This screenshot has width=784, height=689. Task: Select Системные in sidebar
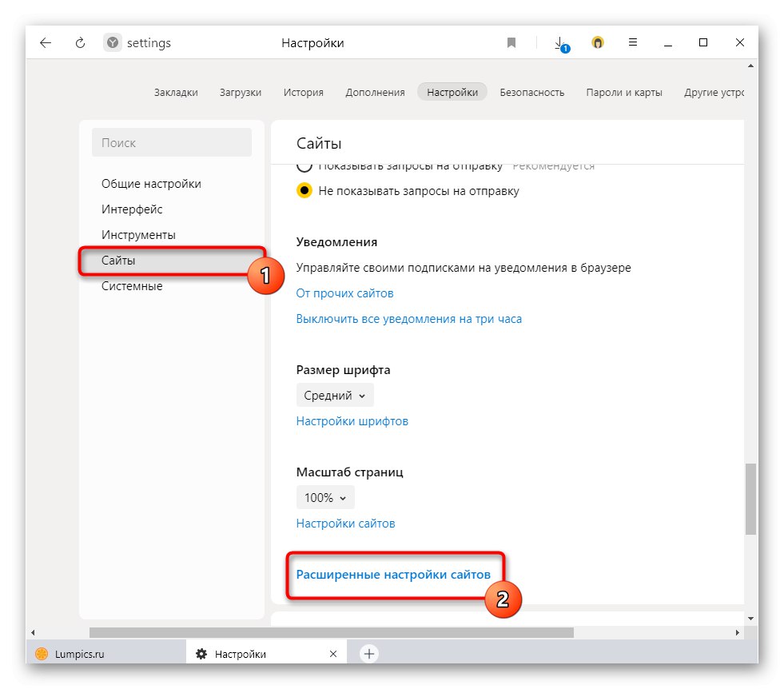(x=132, y=286)
